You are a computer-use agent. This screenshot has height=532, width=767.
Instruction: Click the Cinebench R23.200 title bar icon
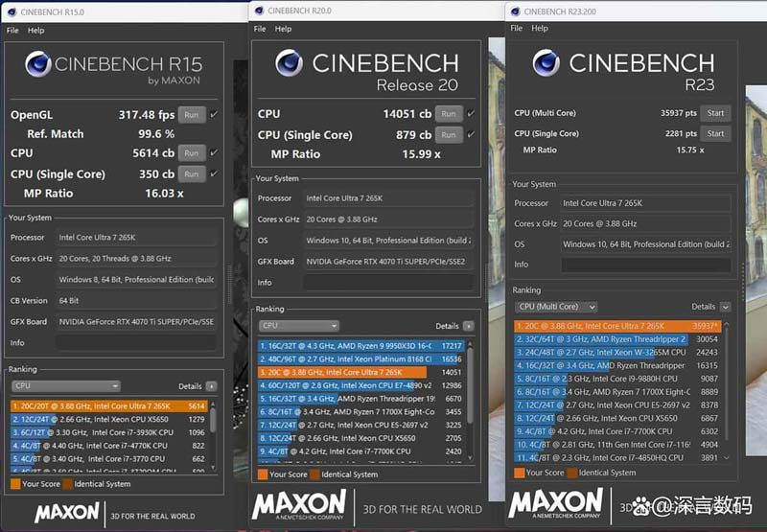tap(518, 12)
